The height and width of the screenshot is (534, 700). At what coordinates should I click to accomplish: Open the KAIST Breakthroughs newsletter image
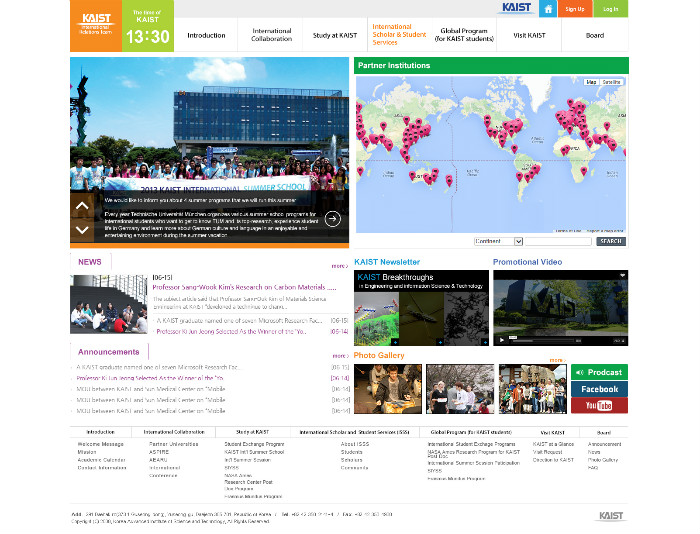click(421, 308)
